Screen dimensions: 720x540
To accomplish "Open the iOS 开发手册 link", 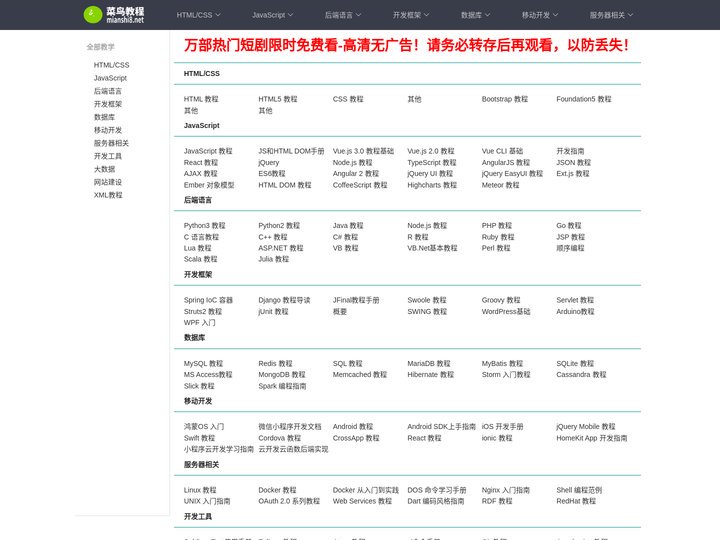I will (502, 427).
